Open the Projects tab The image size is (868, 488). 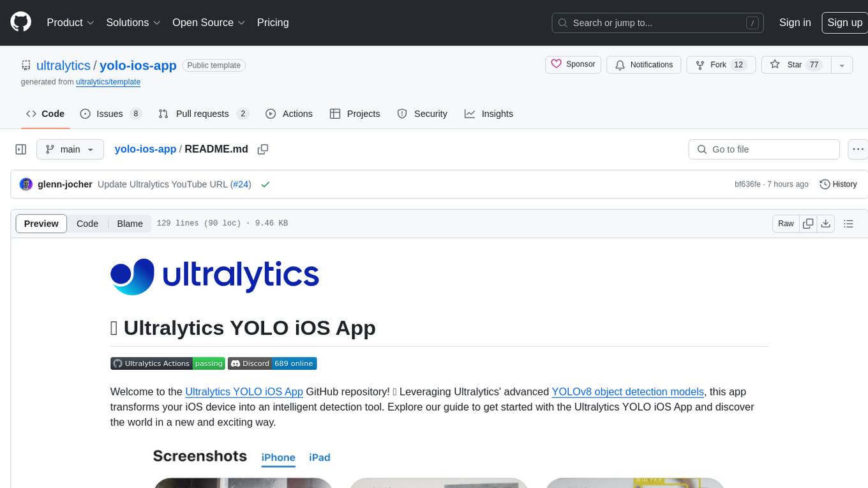(x=355, y=114)
